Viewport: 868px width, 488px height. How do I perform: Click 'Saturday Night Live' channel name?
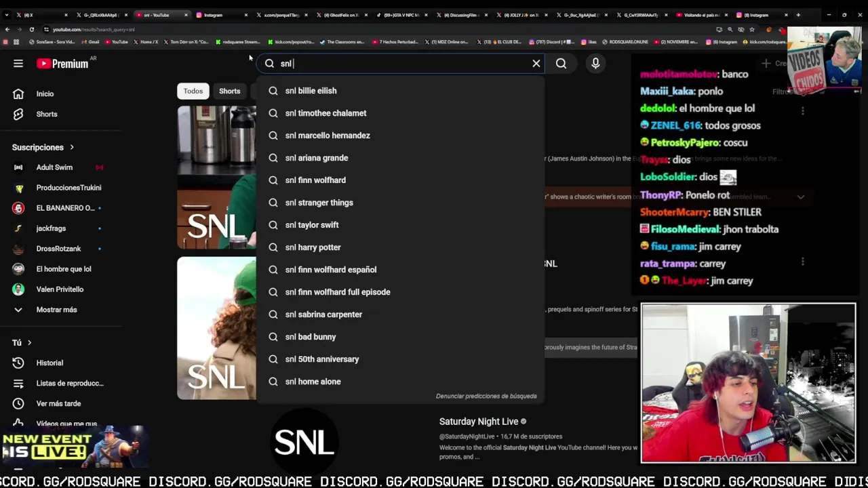[x=479, y=422]
